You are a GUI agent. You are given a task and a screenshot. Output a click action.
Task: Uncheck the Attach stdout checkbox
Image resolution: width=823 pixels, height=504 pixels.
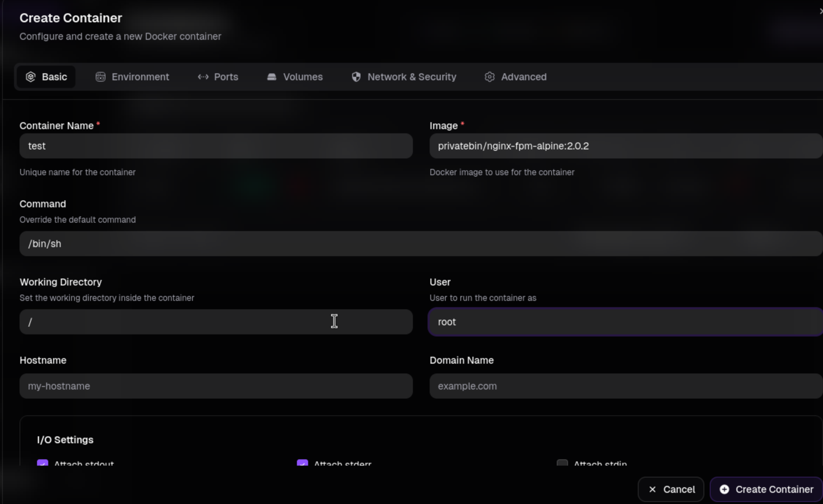point(43,463)
